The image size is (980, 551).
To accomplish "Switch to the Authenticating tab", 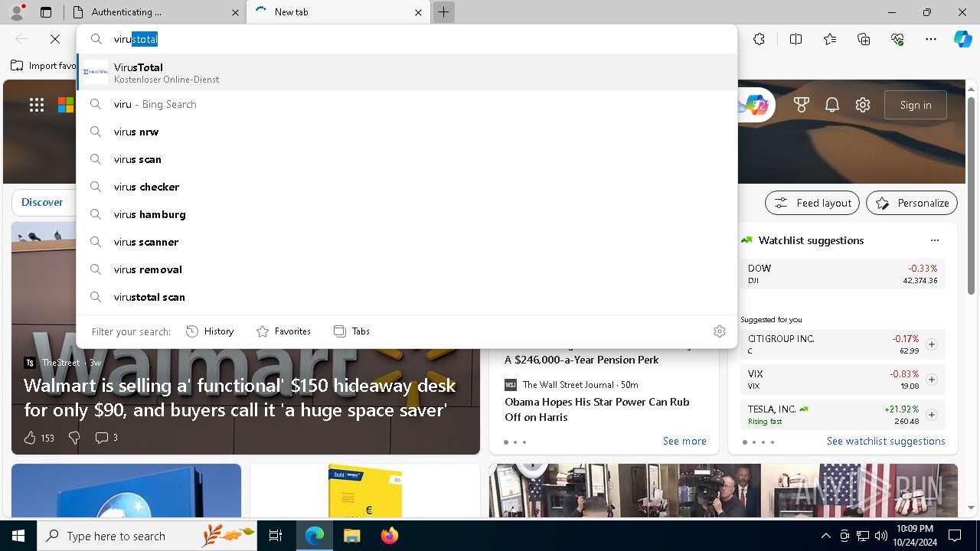I will pyautogui.click(x=153, y=12).
